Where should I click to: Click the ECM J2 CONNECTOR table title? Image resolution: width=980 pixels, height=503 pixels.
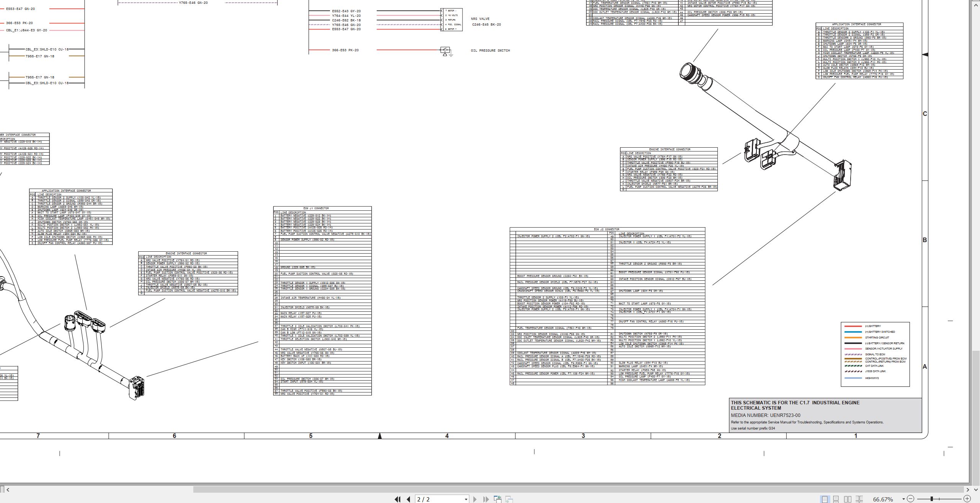[606, 230]
